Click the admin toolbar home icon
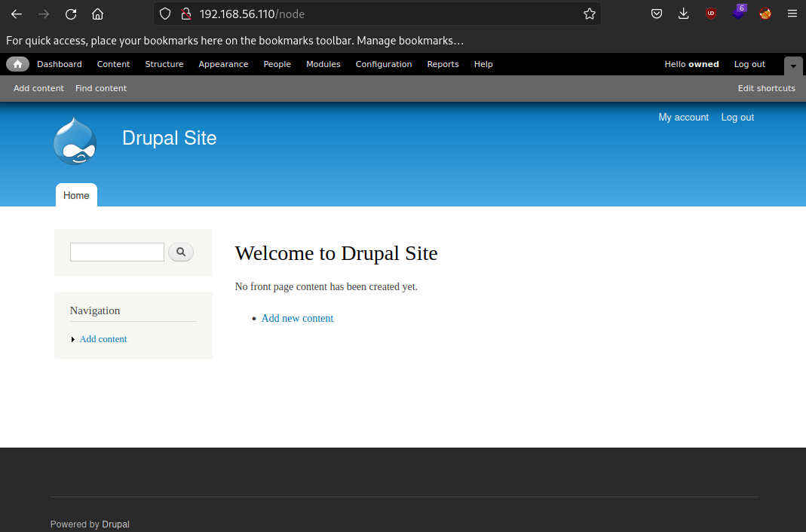 [x=17, y=64]
